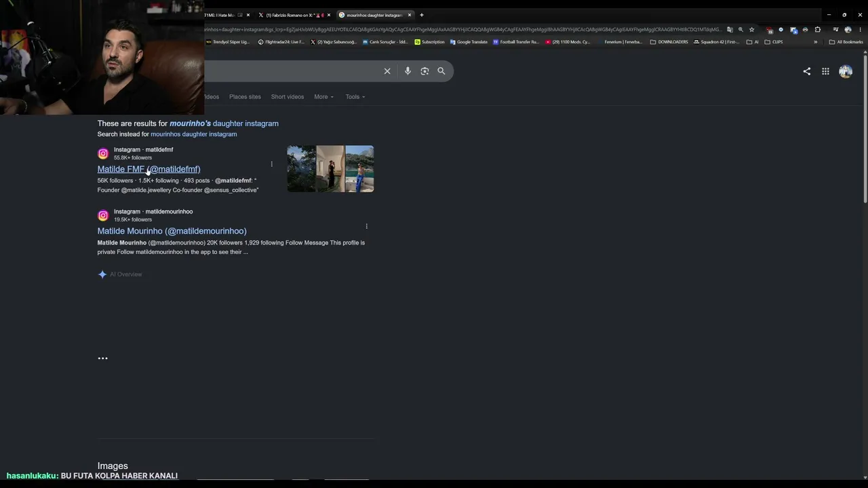Open more options for the matildemourinhoo result

pyautogui.click(x=367, y=226)
